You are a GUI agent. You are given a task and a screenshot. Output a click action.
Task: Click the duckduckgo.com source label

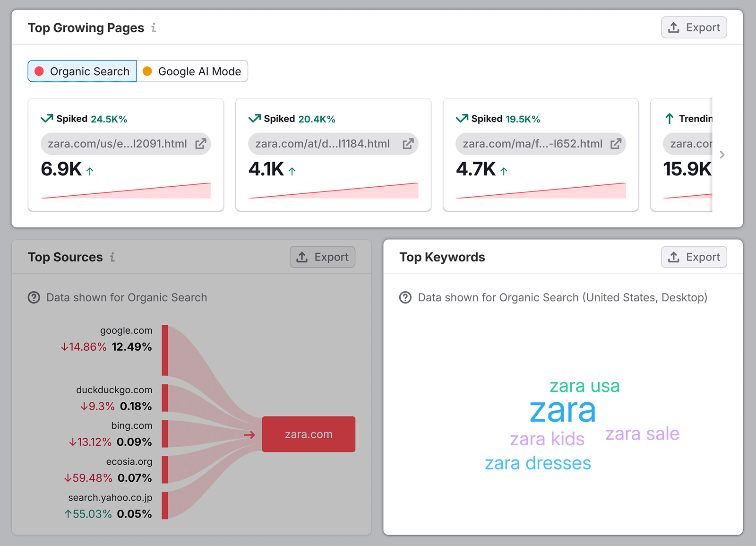[x=114, y=390]
